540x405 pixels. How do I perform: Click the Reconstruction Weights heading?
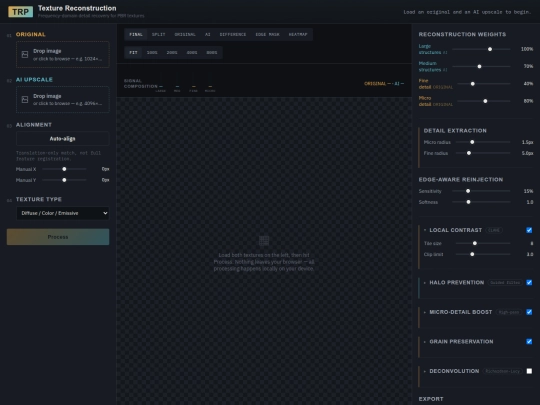(462, 34)
